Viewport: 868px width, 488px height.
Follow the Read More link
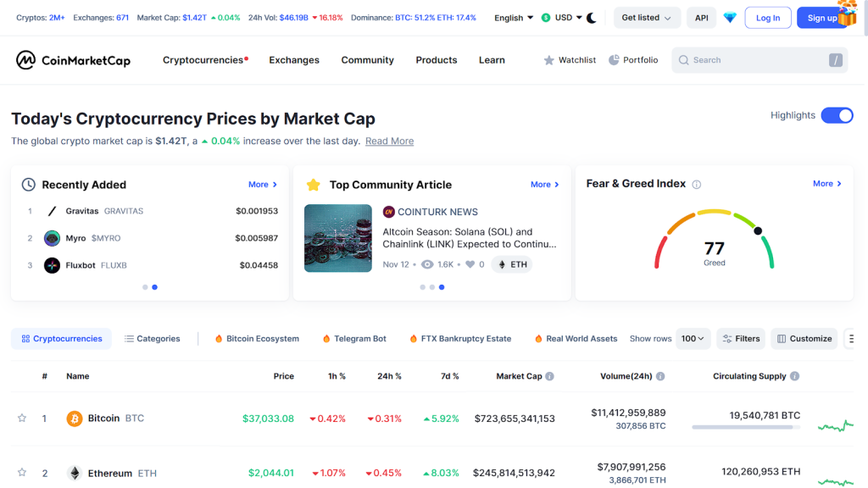pyautogui.click(x=389, y=141)
